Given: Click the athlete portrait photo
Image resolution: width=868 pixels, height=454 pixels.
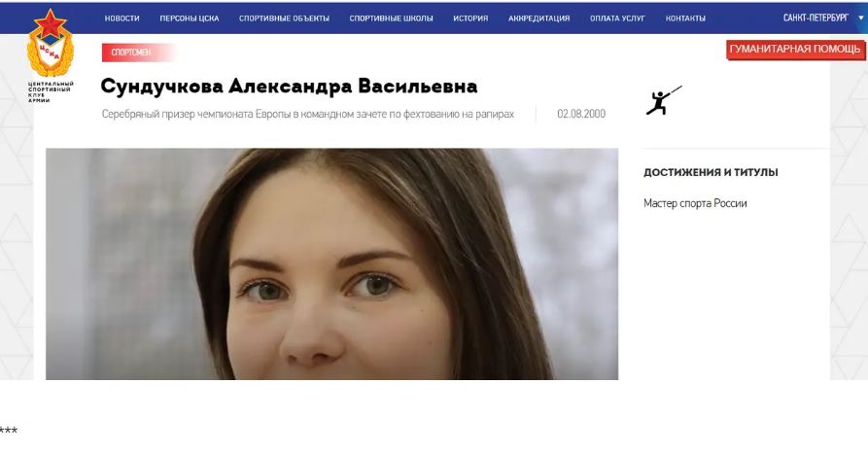Looking at the screenshot, I should coord(331,263).
